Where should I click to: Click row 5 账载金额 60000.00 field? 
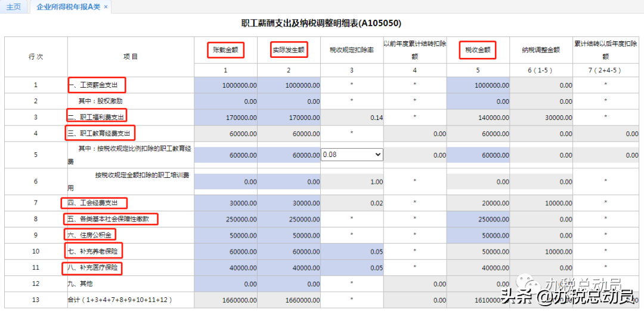point(226,155)
